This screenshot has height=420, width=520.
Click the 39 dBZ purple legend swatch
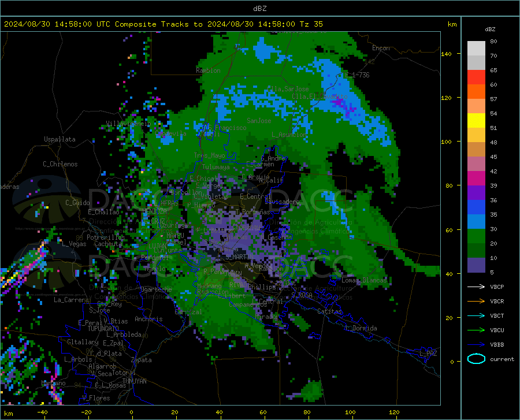(x=476, y=193)
